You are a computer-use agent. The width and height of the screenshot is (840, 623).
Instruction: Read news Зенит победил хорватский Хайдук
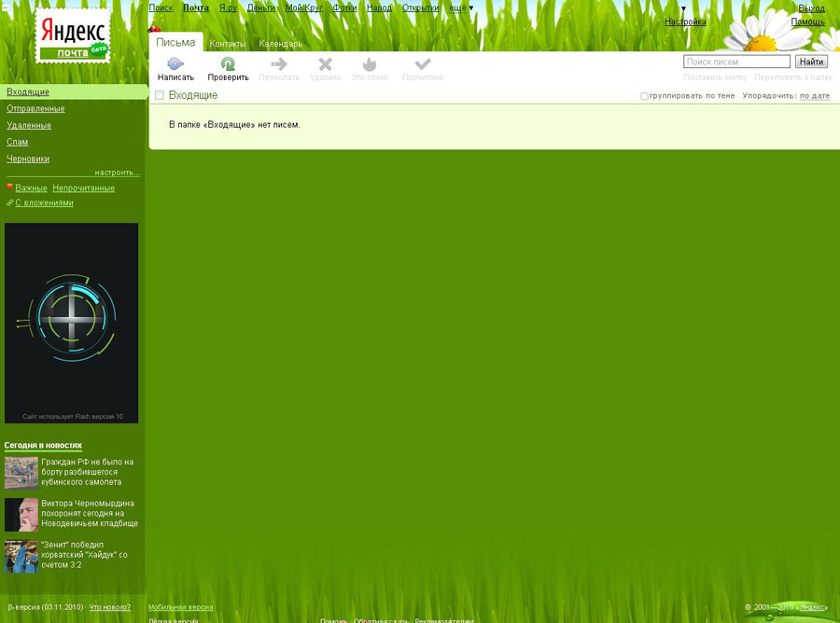click(x=84, y=555)
